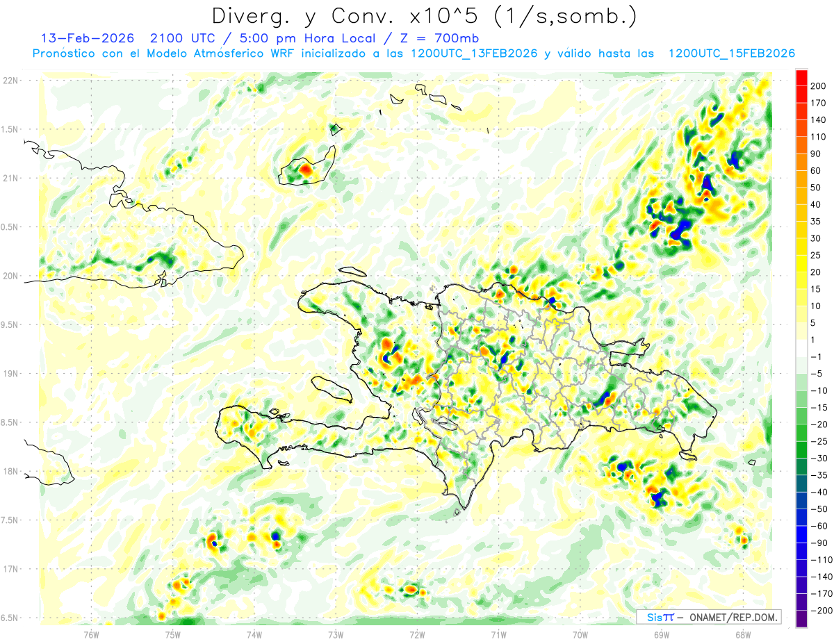Click the colorbar value "-200"
Viewport: 834px width, 644px height.
[x=821, y=611]
